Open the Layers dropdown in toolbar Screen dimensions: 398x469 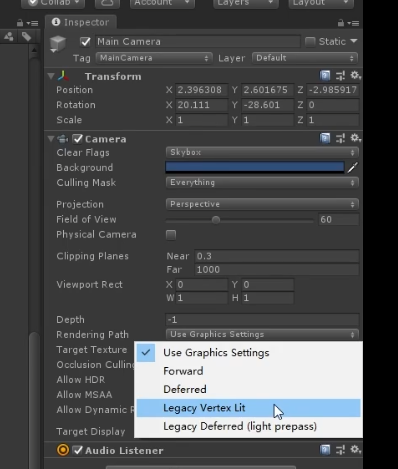[246, 3]
